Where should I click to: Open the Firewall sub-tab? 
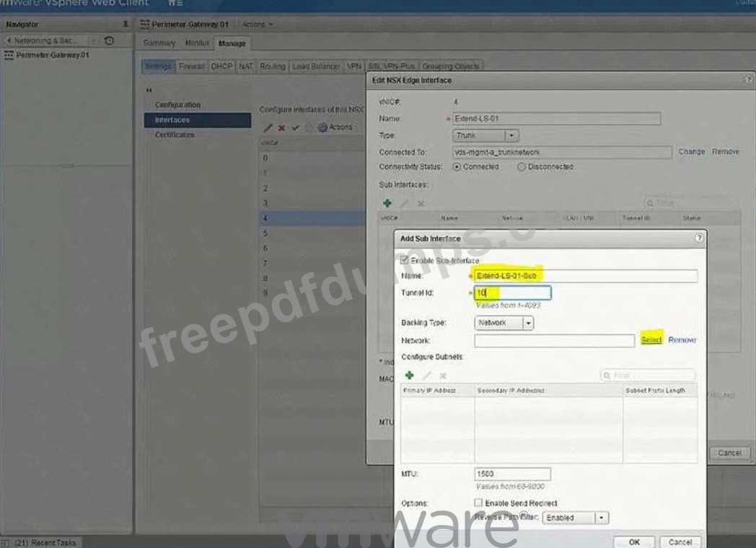tap(191, 66)
